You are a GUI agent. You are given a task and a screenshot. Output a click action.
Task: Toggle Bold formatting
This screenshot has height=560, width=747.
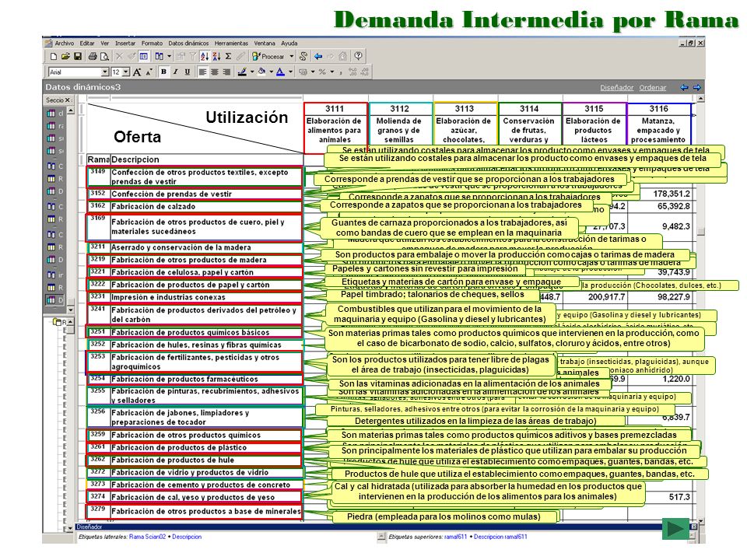[164, 72]
